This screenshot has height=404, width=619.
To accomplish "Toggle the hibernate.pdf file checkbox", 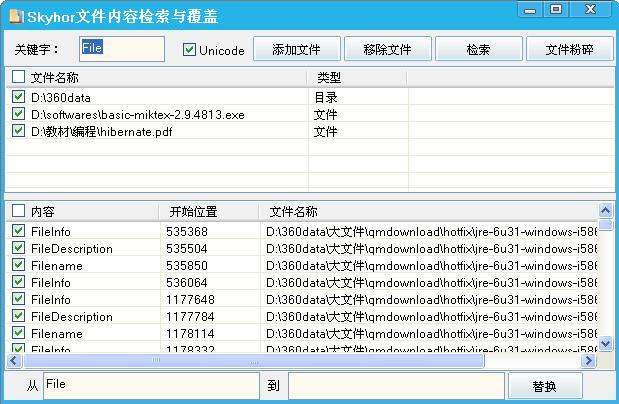I will pyautogui.click(x=18, y=132).
